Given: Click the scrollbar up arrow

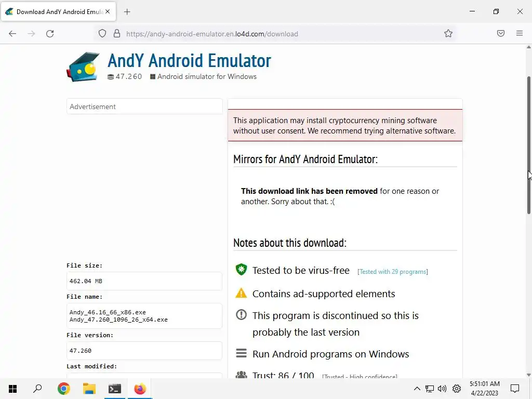Looking at the screenshot, I should tap(528, 47).
